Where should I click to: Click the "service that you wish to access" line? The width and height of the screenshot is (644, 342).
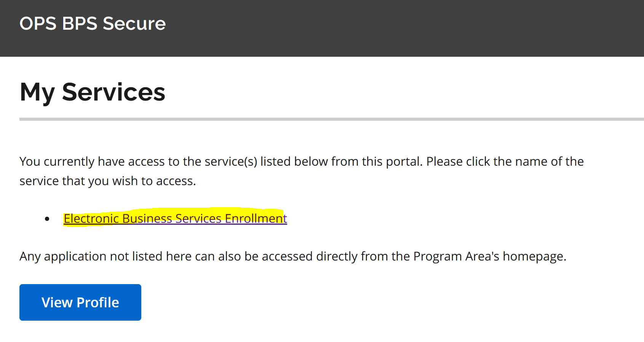tap(107, 181)
